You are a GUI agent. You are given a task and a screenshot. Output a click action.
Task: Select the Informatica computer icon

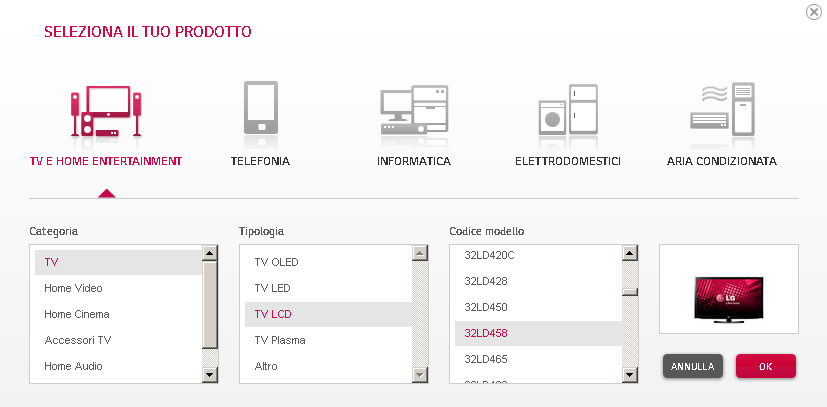[x=414, y=110]
